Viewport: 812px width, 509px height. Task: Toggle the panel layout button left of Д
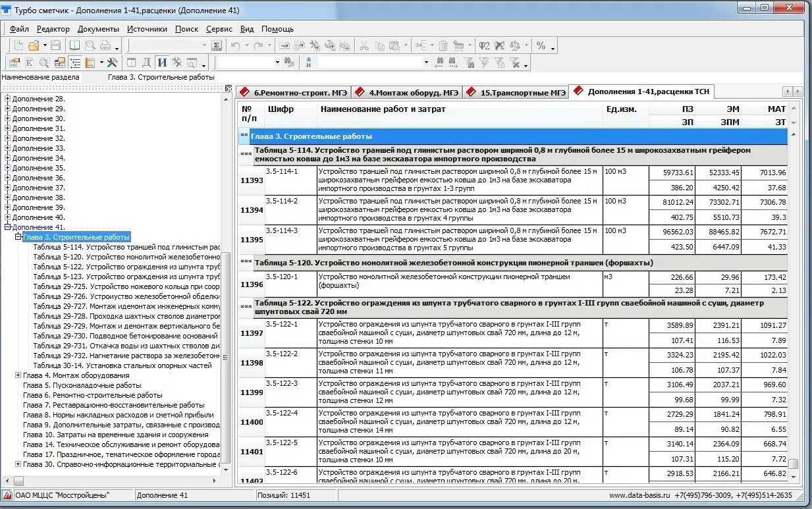pos(131,63)
